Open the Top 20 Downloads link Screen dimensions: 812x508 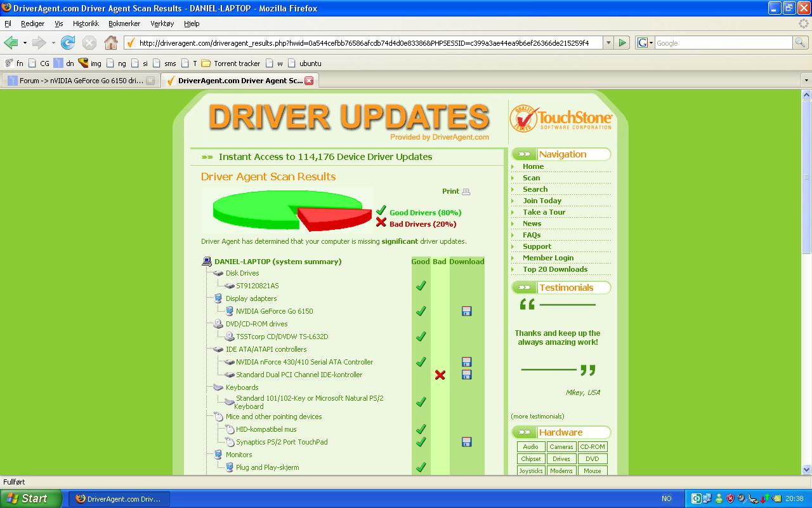pyautogui.click(x=555, y=269)
